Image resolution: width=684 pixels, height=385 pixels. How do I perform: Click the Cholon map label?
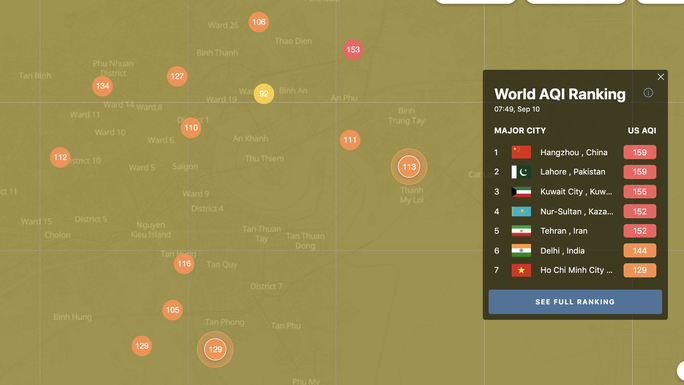(x=58, y=235)
